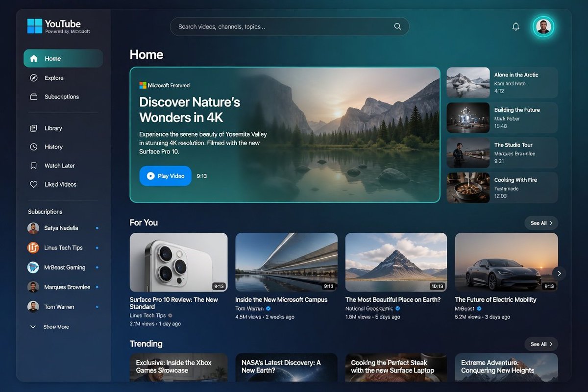Open Cooking the Perfect Steak card

396,367
